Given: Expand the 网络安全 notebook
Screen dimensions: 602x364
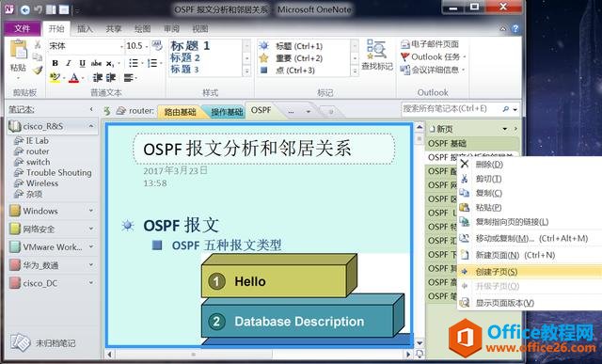Looking at the screenshot, I should [91, 229].
